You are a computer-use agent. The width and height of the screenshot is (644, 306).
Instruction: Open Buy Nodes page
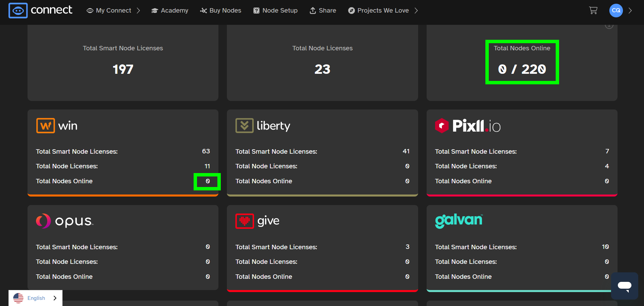point(221,11)
